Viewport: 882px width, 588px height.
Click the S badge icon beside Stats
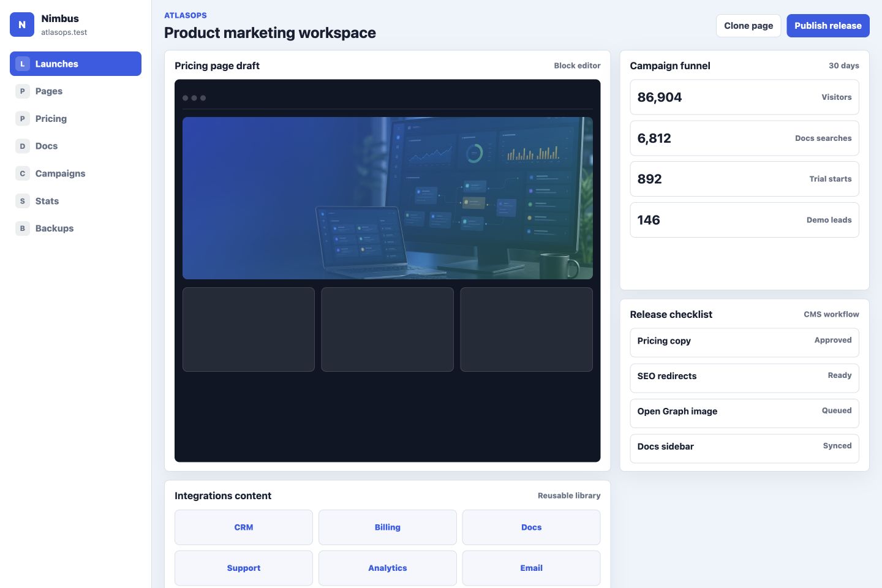click(23, 201)
